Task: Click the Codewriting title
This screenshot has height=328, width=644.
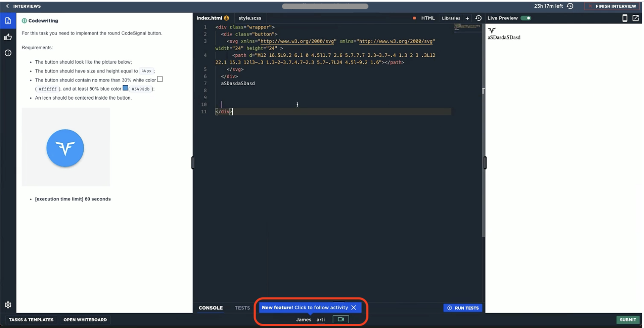Action: (x=43, y=21)
